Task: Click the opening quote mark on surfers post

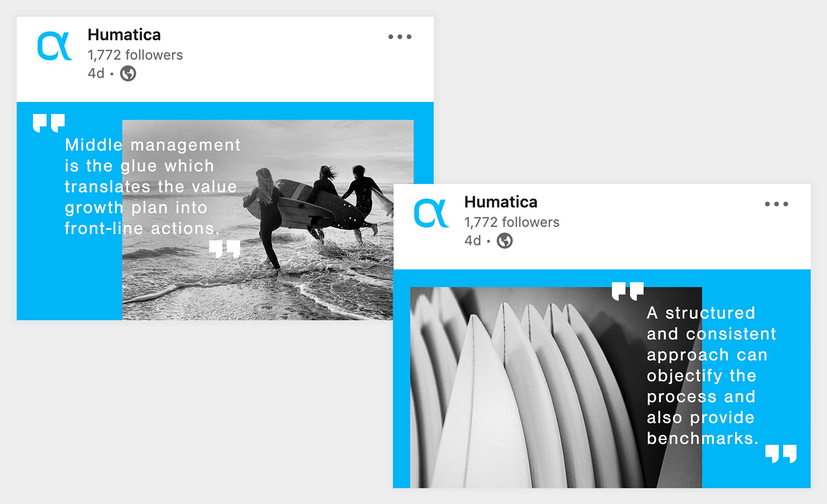Action: (49, 123)
